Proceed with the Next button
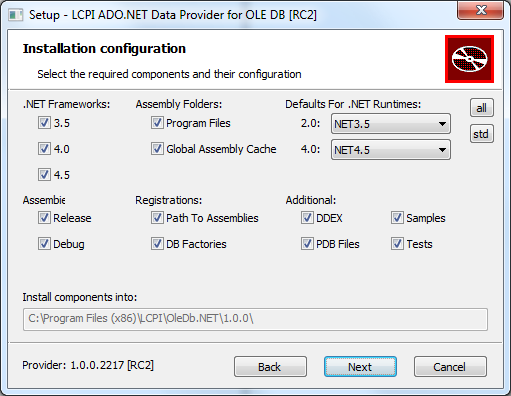 (360, 367)
